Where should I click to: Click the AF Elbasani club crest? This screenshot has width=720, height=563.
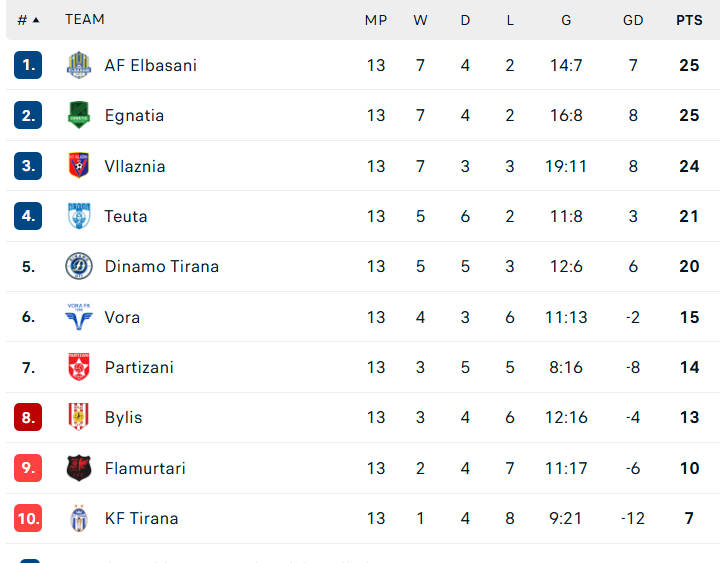click(x=78, y=65)
